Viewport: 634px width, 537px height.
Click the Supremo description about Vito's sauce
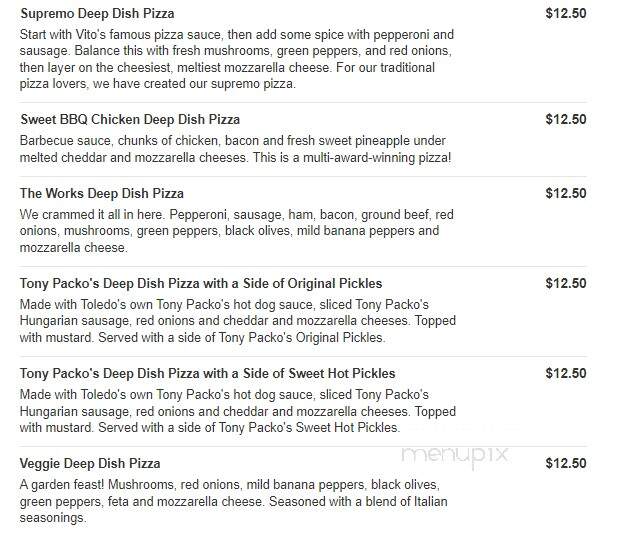pos(237,59)
